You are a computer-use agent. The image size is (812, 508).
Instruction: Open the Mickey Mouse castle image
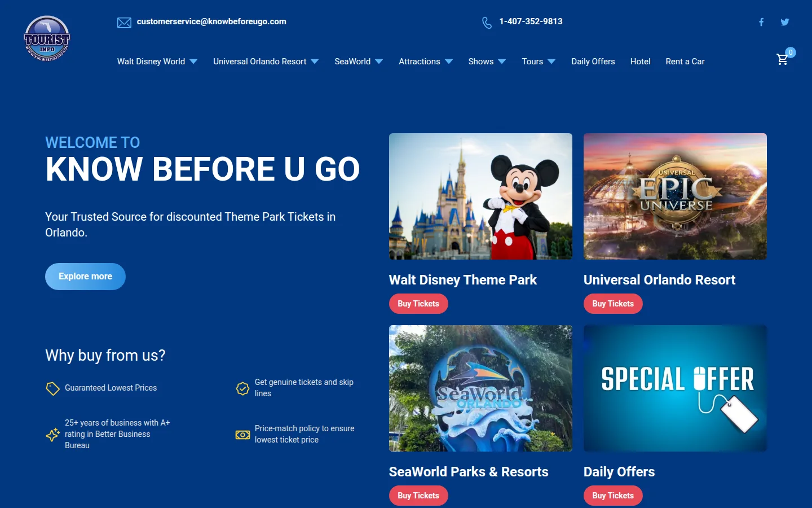click(x=480, y=196)
